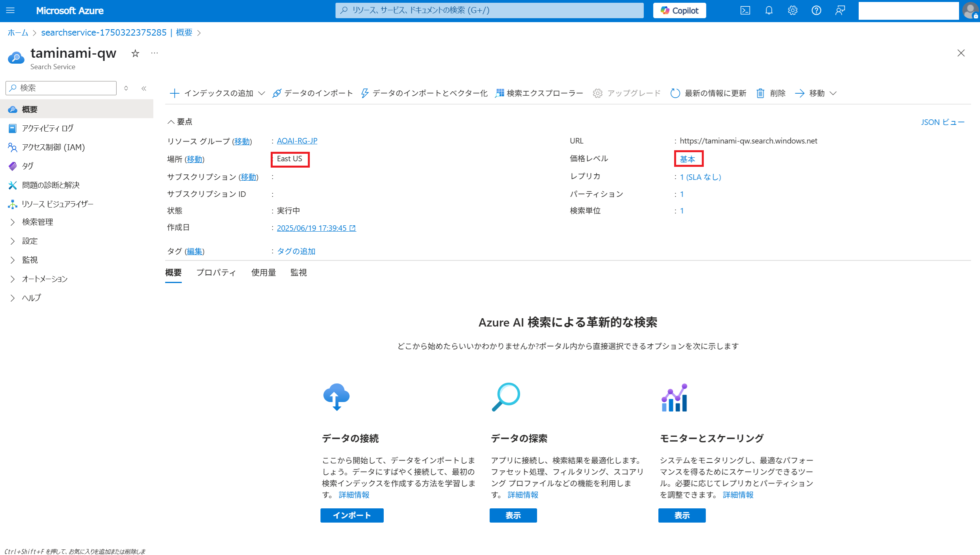Open the インデックスの追加 dropdown arrow

(262, 93)
